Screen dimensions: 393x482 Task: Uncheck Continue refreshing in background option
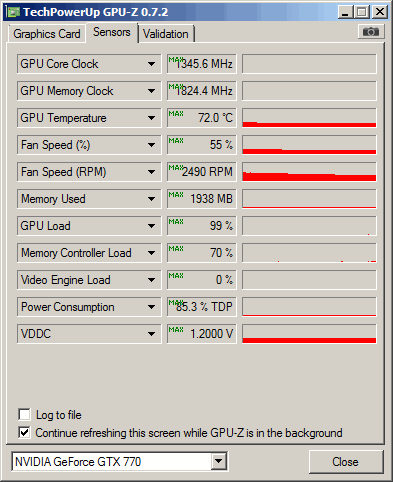click(24, 433)
